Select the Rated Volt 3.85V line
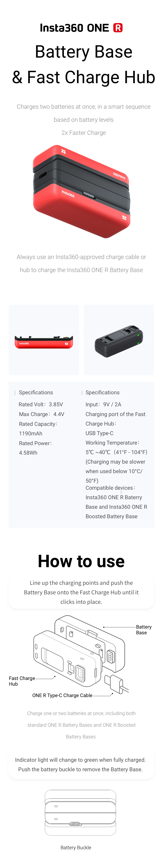The image size is (163, 868). (41, 404)
